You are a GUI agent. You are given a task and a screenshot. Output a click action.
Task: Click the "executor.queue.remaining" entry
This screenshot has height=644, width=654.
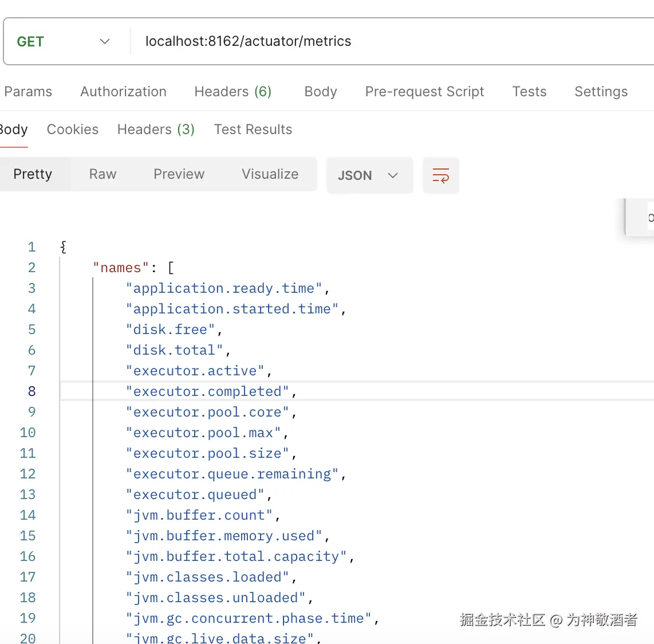point(232,474)
